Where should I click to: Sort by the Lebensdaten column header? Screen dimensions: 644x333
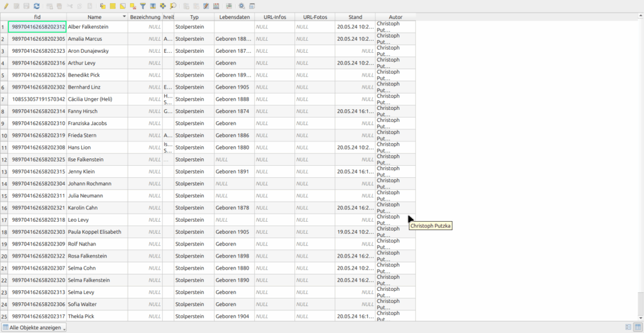pyautogui.click(x=234, y=17)
